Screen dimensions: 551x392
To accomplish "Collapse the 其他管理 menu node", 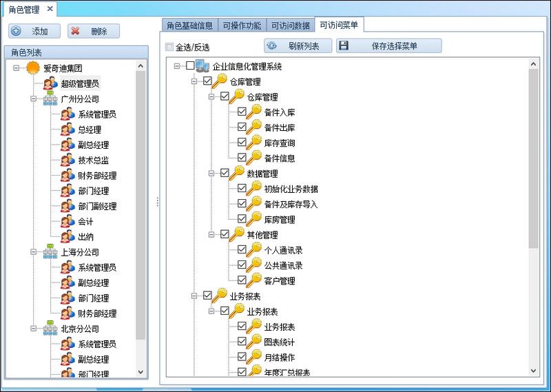I will coord(211,234).
